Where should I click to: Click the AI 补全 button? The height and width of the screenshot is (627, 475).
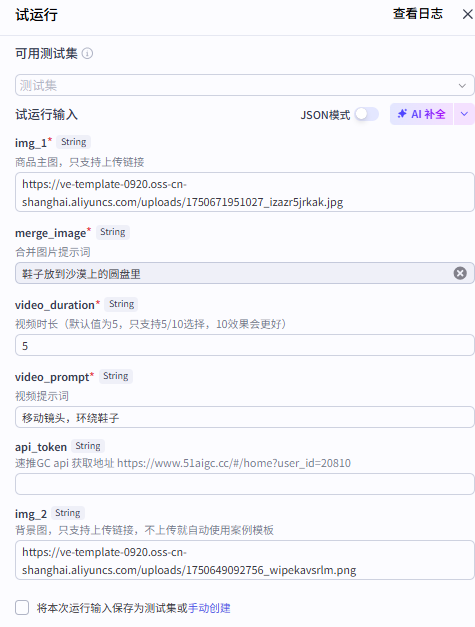(x=421, y=114)
